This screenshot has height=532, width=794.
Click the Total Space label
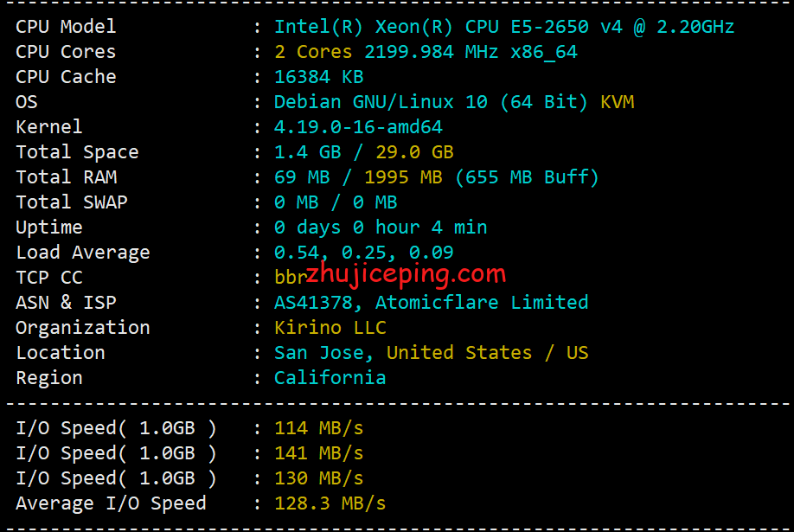tap(77, 152)
